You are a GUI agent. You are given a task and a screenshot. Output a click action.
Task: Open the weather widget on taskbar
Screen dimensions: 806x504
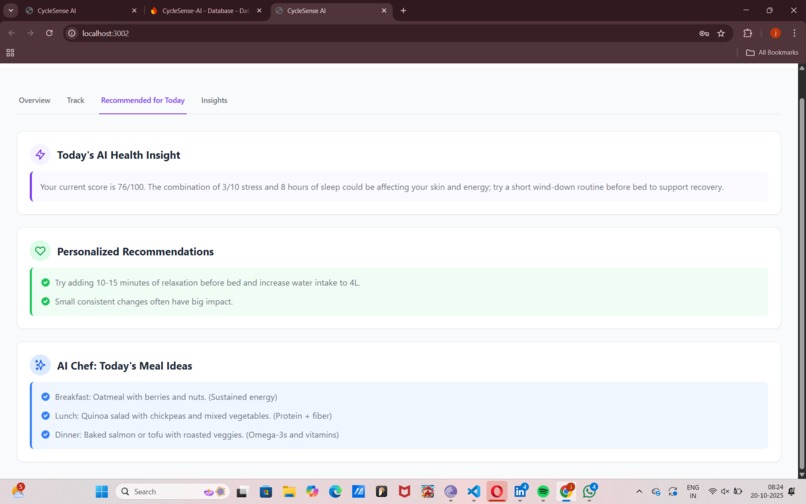pos(18,491)
